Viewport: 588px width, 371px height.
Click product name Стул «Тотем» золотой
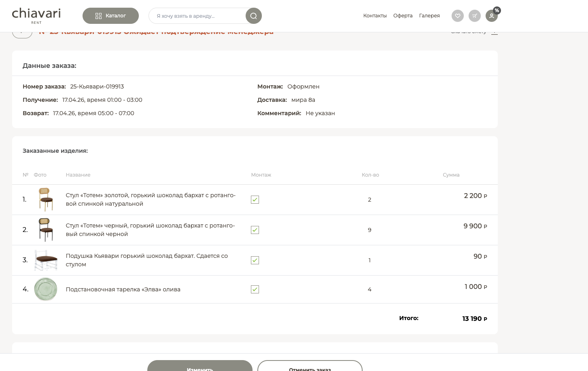coord(151,200)
